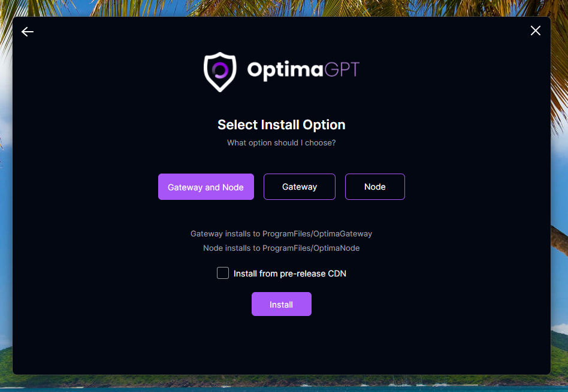Screen dimensions: 568x392
Task: Click the Gateway install location description line
Action: pos(281,233)
